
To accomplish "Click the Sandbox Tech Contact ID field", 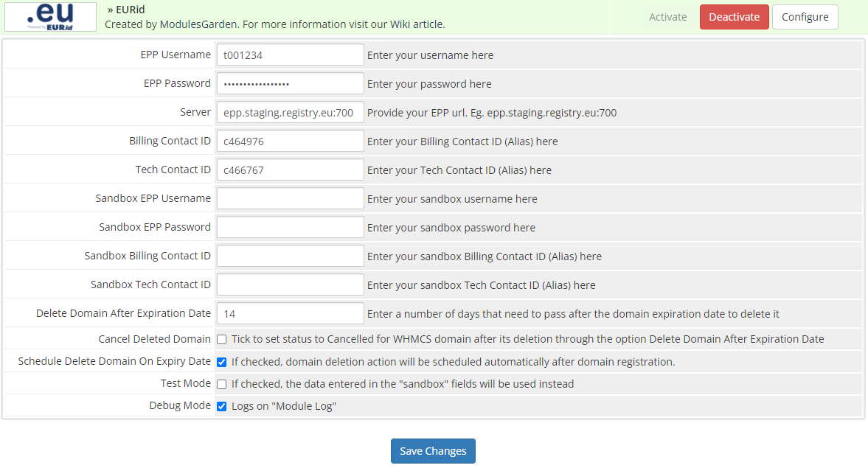I will (x=290, y=284).
